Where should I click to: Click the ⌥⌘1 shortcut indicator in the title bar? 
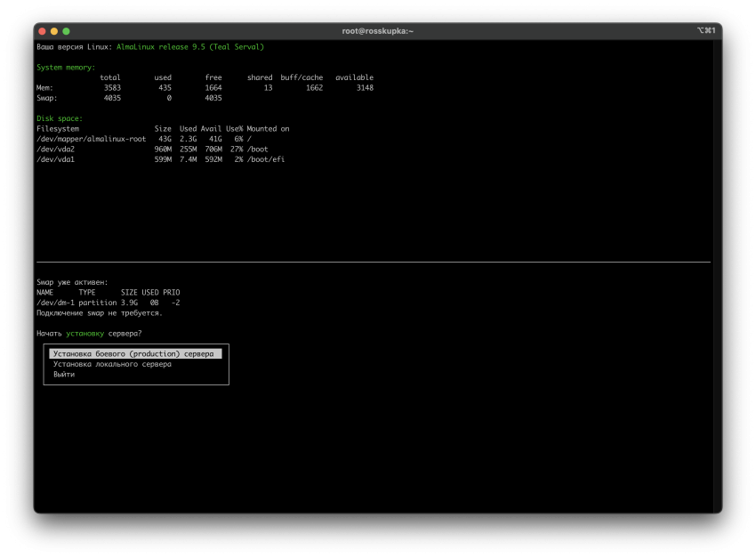tap(706, 30)
